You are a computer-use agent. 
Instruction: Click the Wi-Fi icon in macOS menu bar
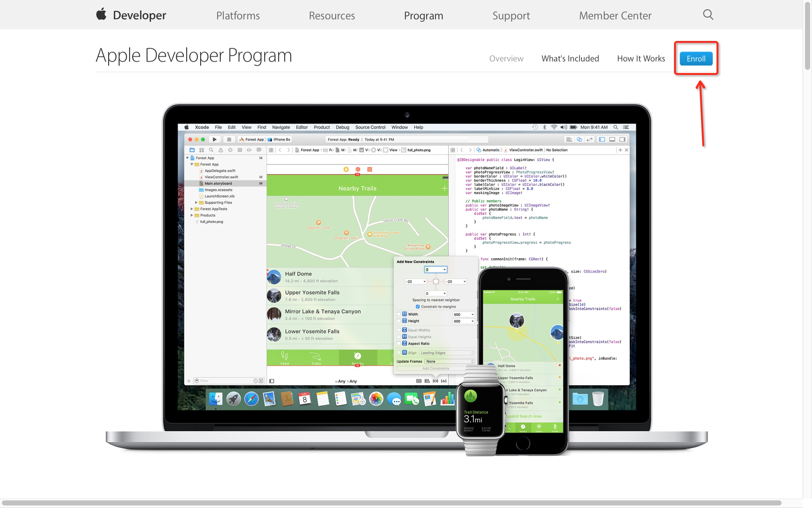tap(554, 127)
